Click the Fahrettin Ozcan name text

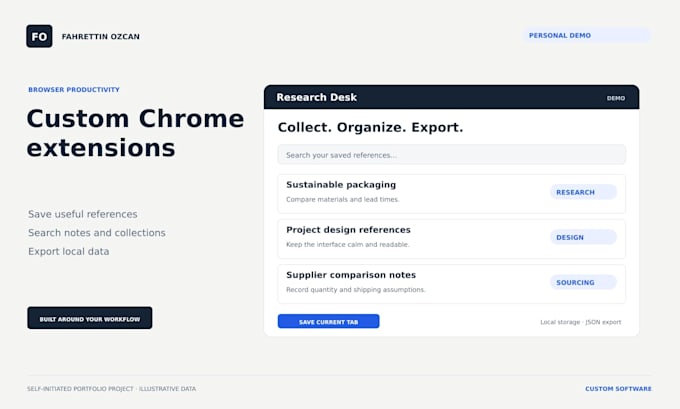[101, 36]
